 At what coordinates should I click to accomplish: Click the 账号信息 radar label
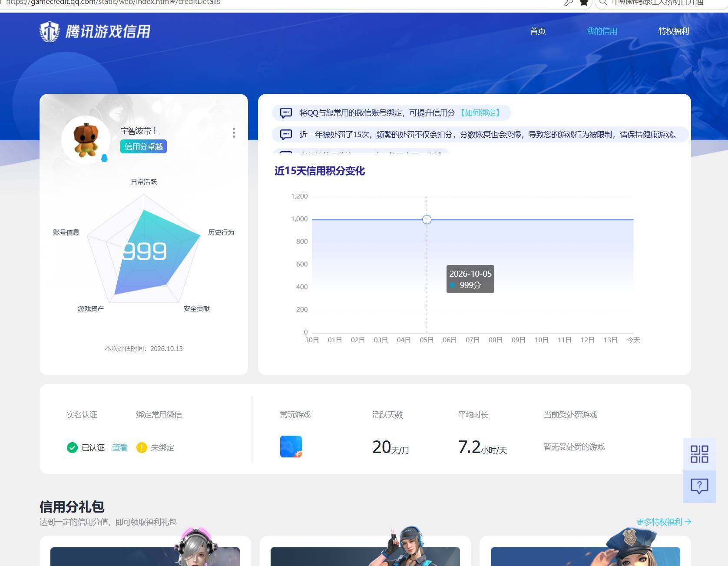pos(66,232)
